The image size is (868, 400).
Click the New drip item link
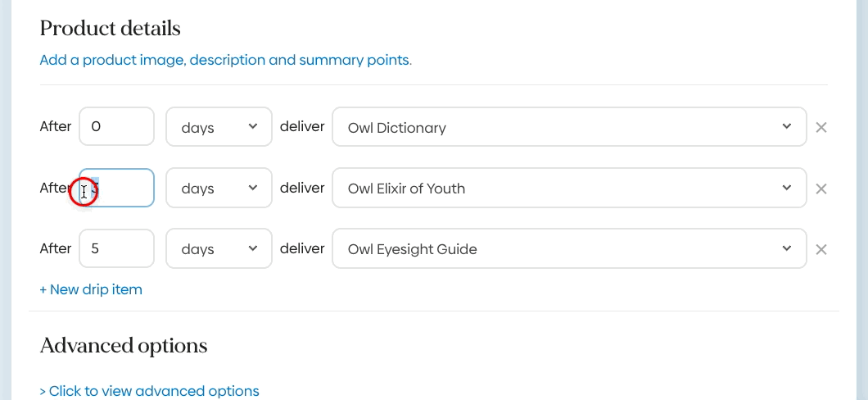[91, 289]
